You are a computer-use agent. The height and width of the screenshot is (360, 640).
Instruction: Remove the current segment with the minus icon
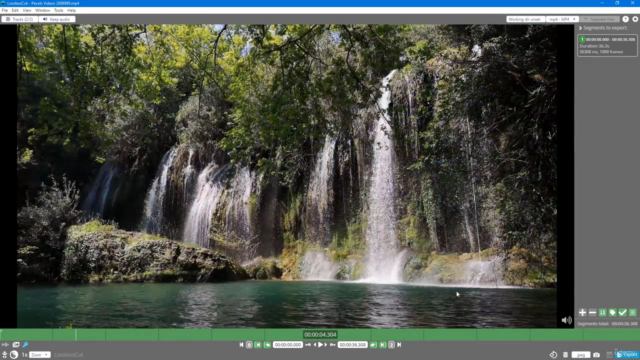[x=593, y=313]
